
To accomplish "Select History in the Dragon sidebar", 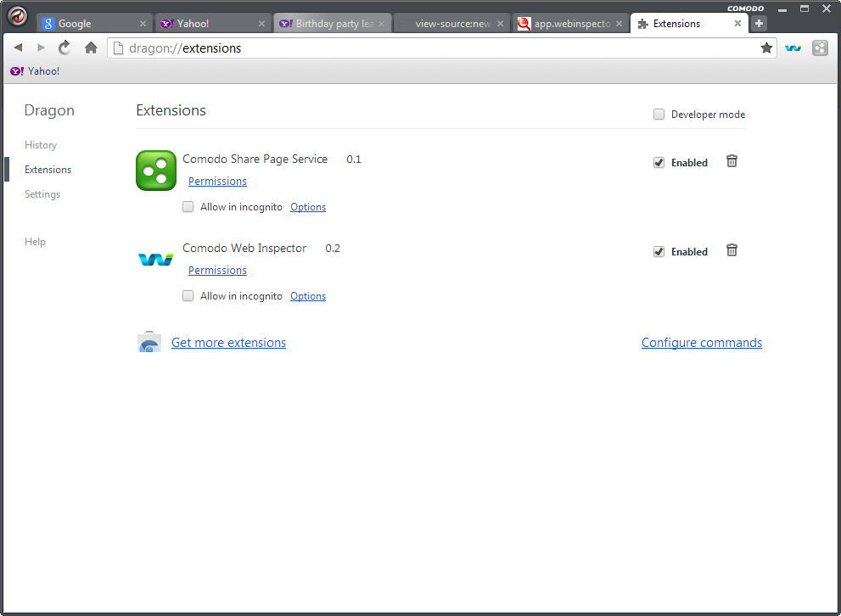I will tap(41, 144).
